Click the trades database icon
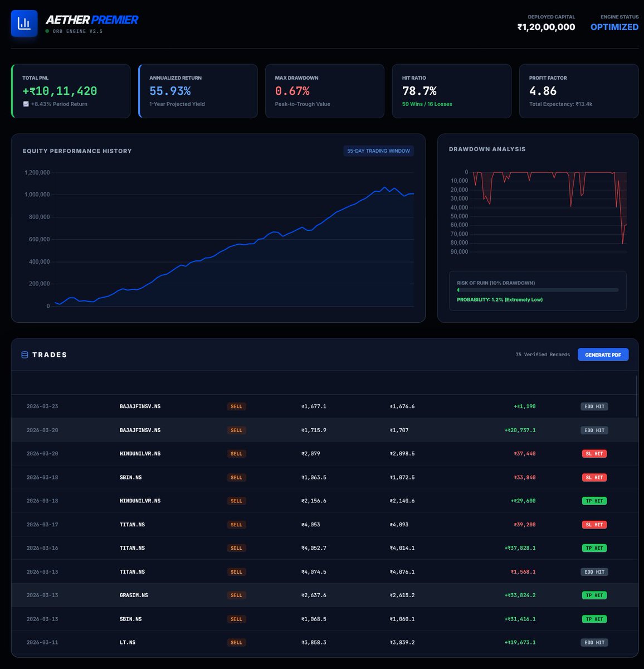644x669 pixels. pos(25,355)
